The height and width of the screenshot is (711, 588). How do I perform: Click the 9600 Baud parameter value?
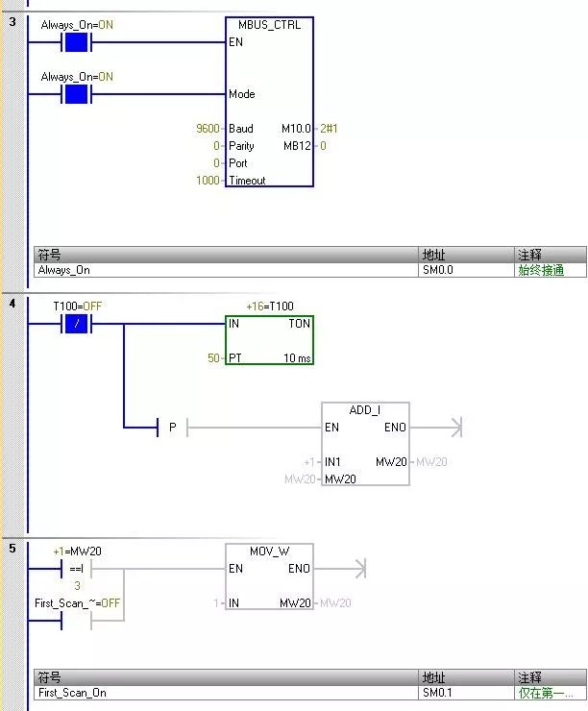coord(208,129)
